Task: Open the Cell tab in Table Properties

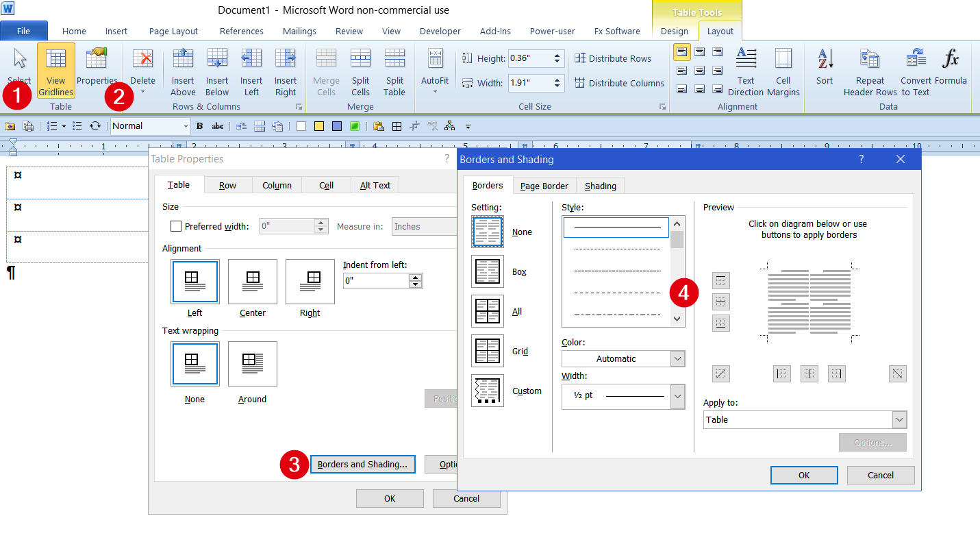Action: 327,185
